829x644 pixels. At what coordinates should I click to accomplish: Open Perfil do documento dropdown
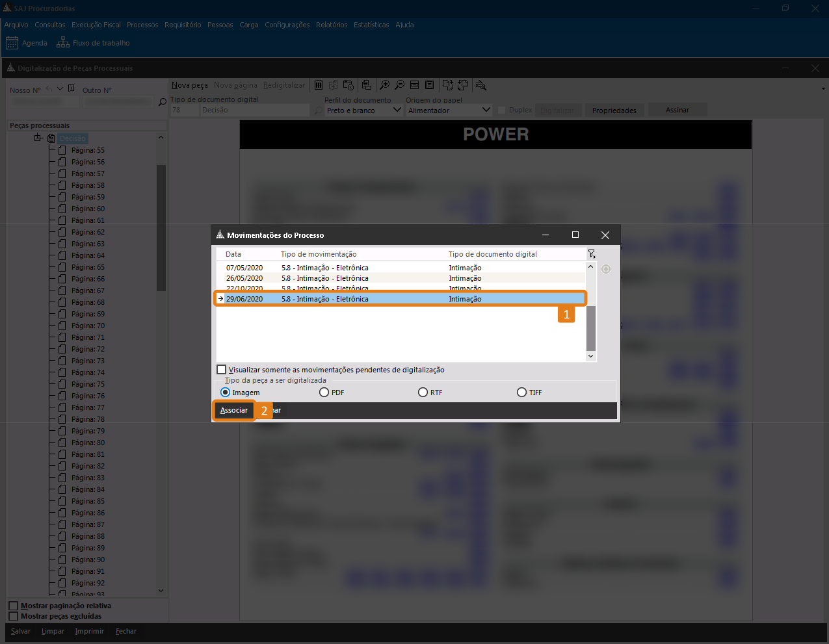(x=397, y=110)
